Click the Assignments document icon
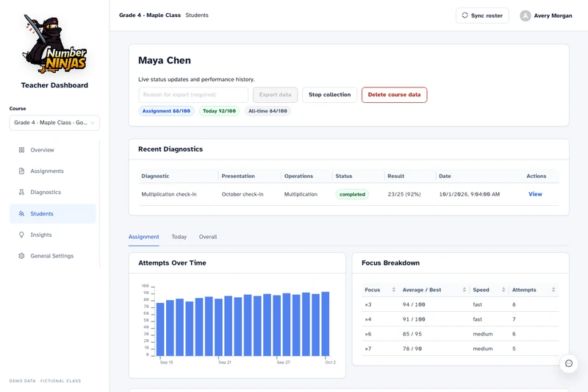 (21, 171)
